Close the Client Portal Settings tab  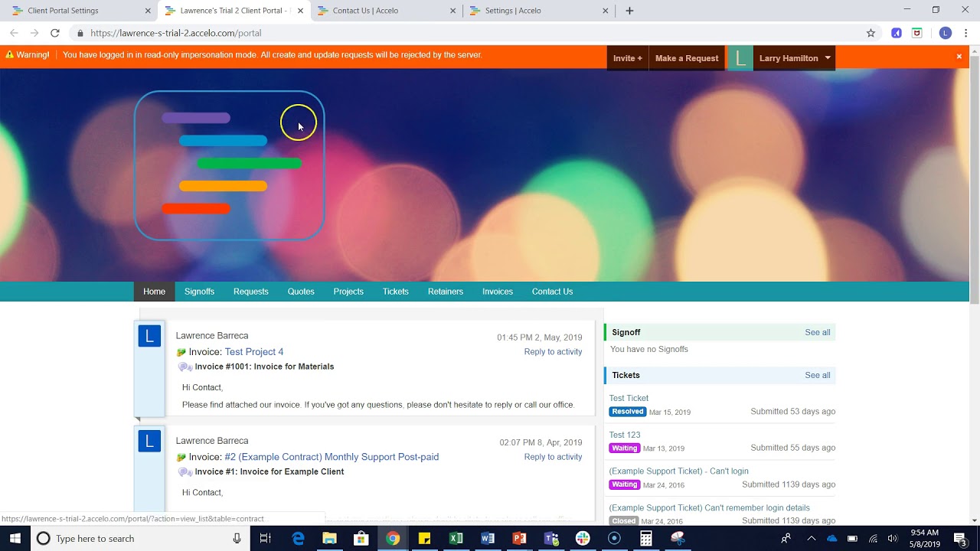(x=148, y=11)
